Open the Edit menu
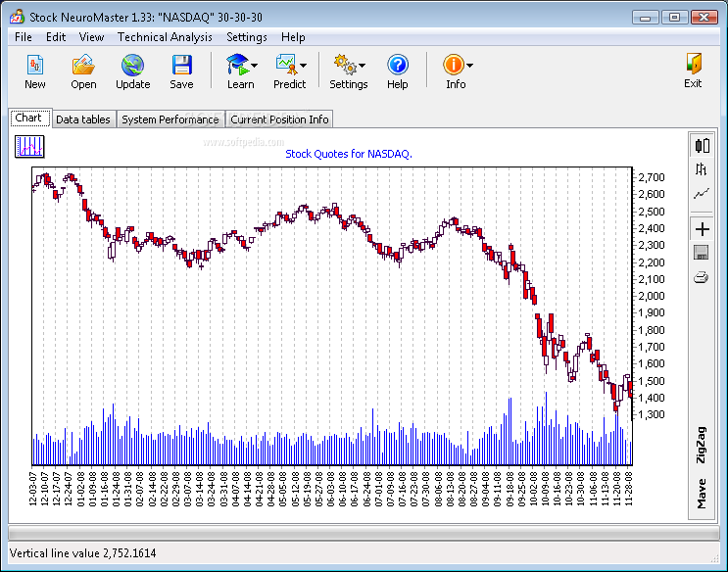 pos(56,37)
